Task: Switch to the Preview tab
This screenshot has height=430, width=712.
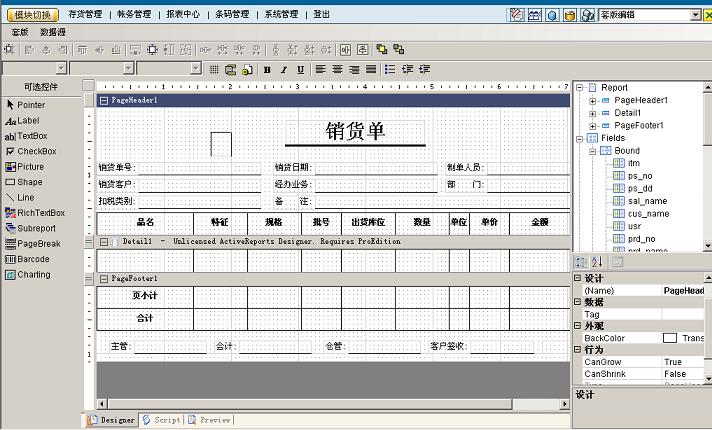Action: coord(210,420)
